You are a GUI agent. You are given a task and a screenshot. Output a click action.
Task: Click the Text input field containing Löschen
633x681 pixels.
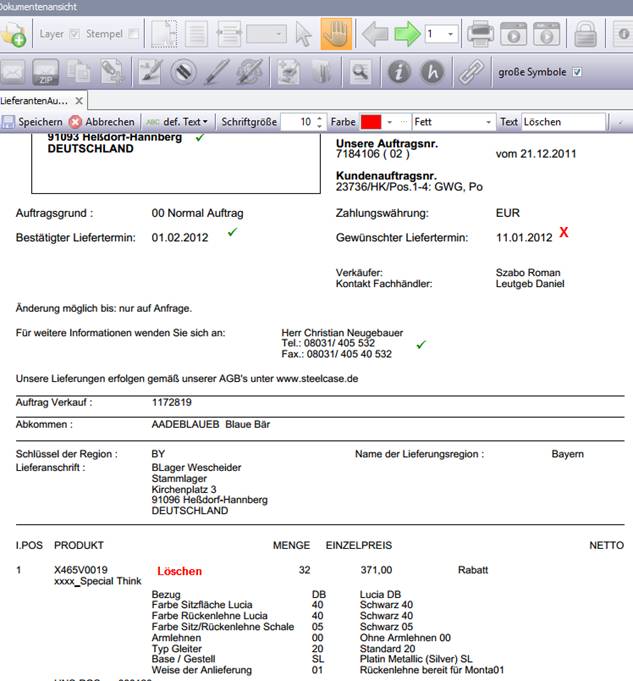(x=563, y=122)
